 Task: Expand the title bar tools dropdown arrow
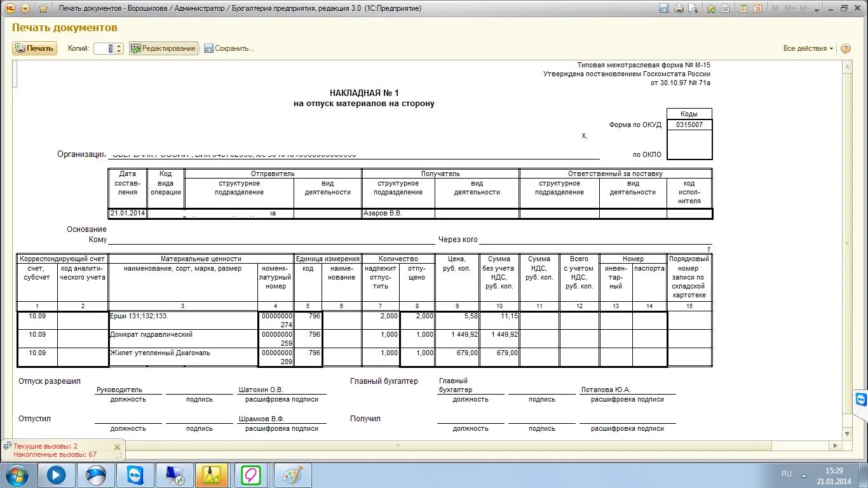point(817,8)
